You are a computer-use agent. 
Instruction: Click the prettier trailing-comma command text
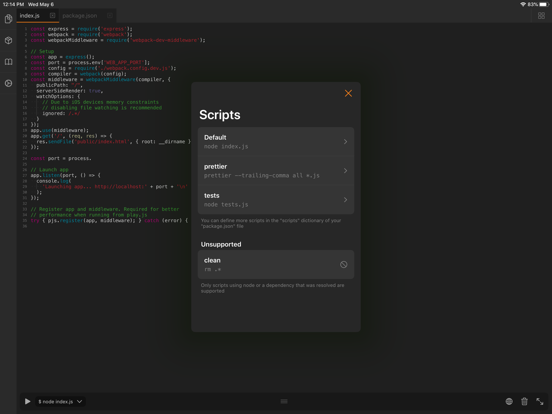[x=262, y=175]
